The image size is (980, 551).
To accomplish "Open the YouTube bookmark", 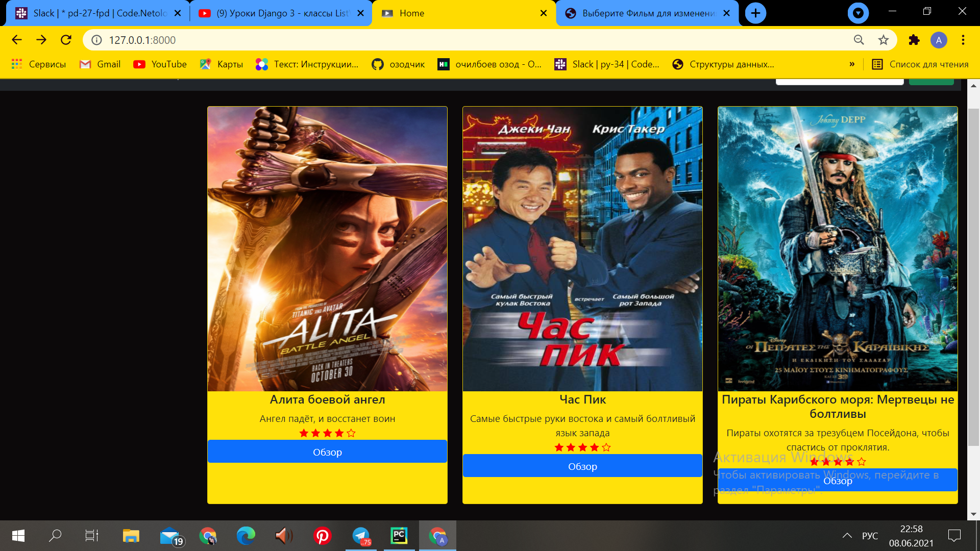I will [x=160, y=64].
